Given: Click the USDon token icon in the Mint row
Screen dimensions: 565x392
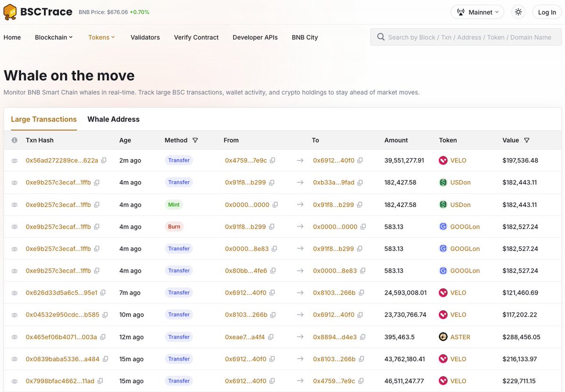Looking at the screenshot, I should pos(443,205).
